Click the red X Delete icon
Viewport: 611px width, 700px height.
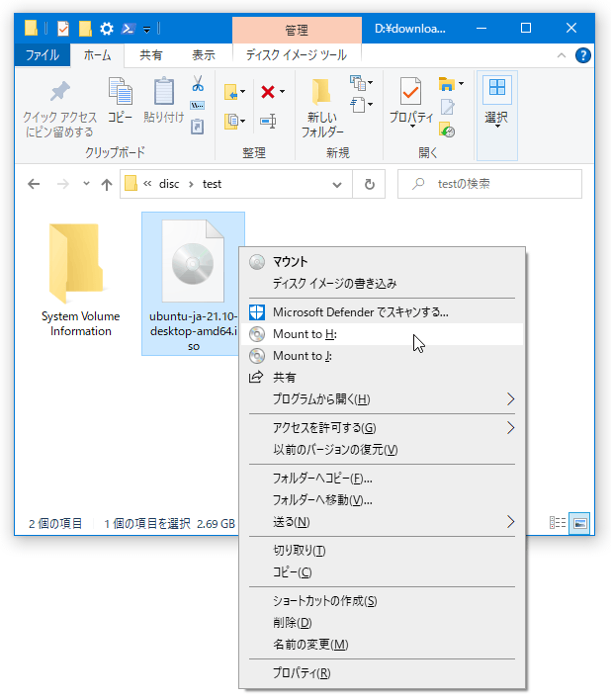point(268,92)
